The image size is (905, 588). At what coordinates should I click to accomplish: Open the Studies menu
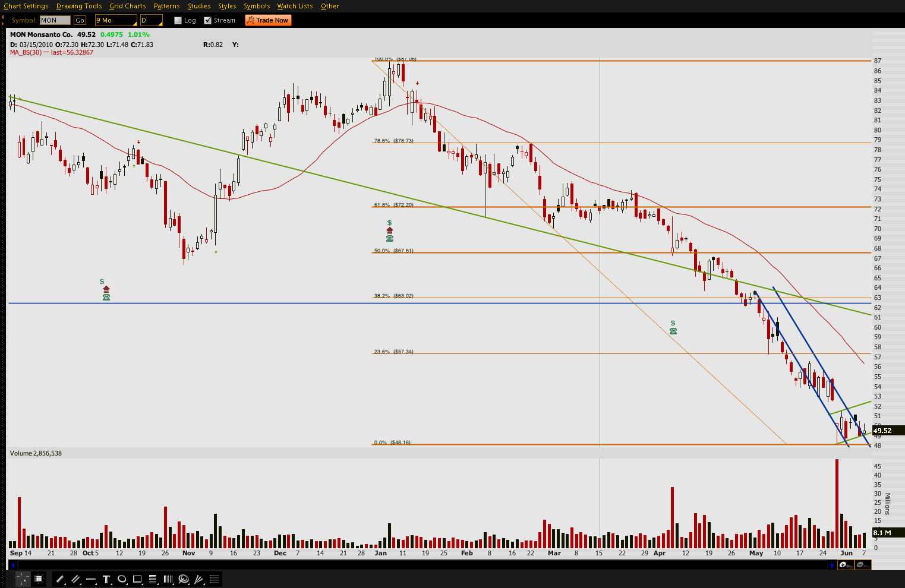[199, 6]
